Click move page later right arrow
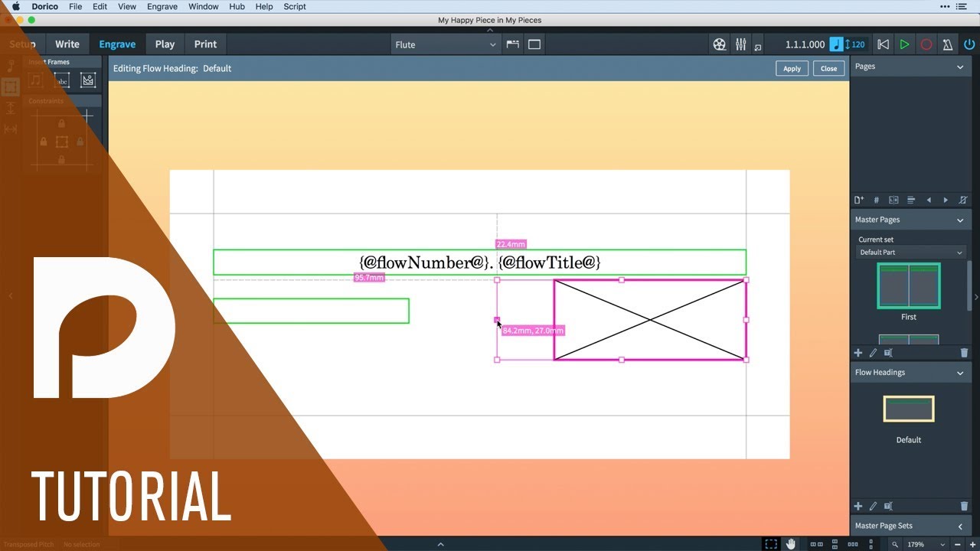The image size is (980, 551). click(x=946, y=200)
